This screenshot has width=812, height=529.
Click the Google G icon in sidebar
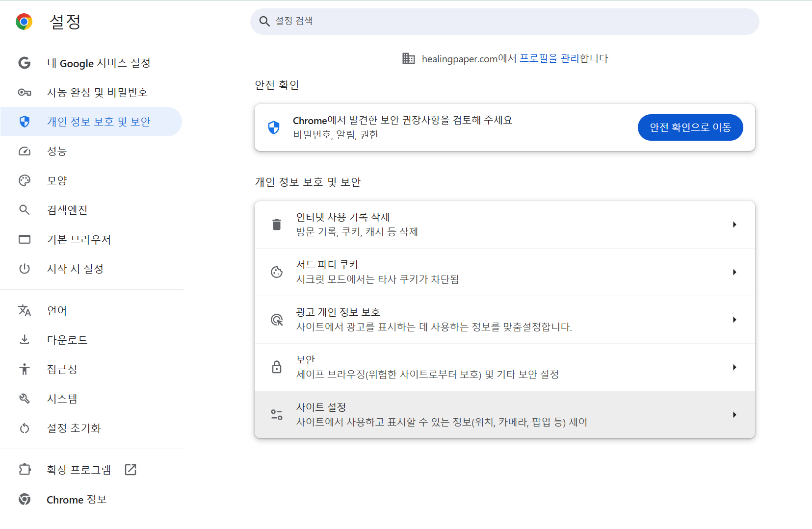(x=25, y=63)
